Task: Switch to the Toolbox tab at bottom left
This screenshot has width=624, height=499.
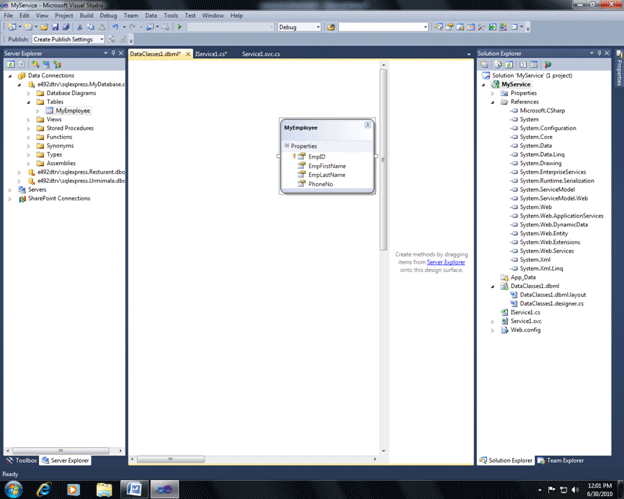Action: point(21,460)
